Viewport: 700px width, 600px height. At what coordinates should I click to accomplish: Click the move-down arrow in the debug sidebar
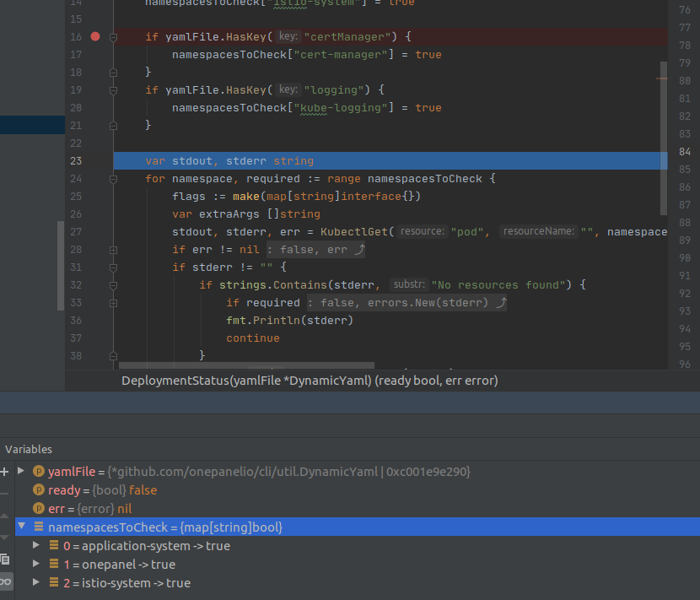5,538
